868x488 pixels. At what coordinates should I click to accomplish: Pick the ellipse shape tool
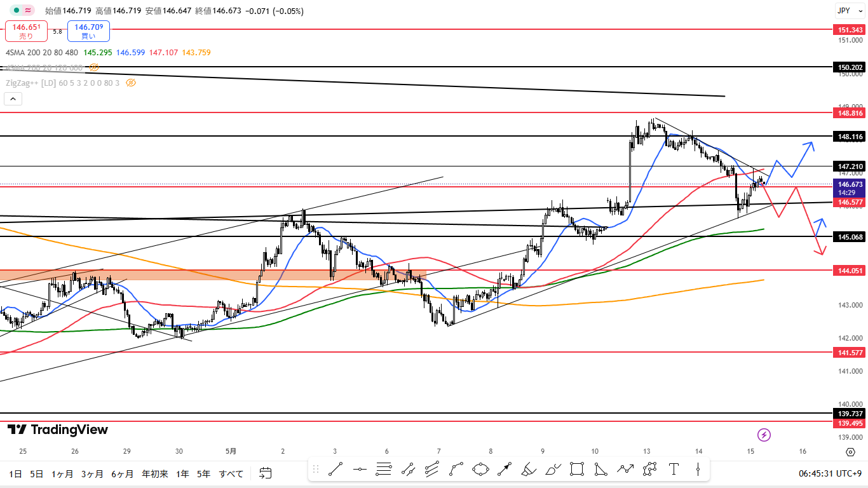(480, 470)
